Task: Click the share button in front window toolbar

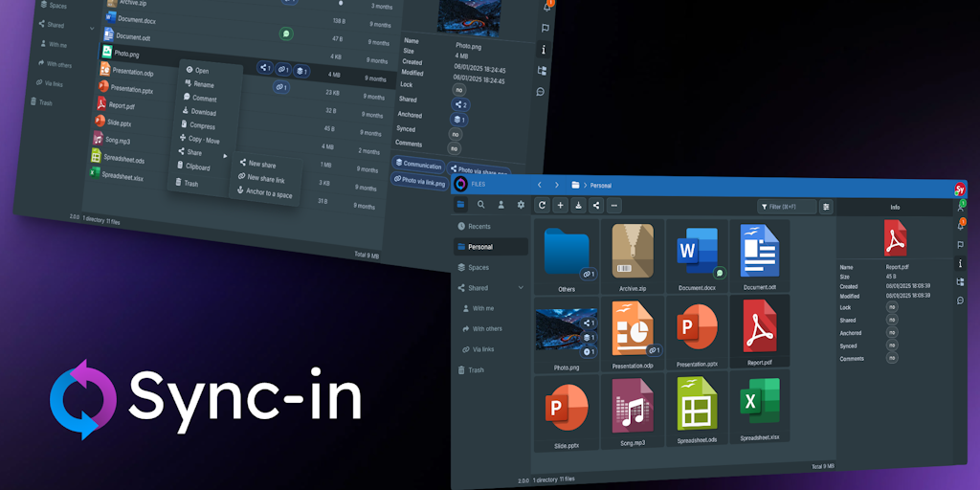Action: tap(597, 205)
